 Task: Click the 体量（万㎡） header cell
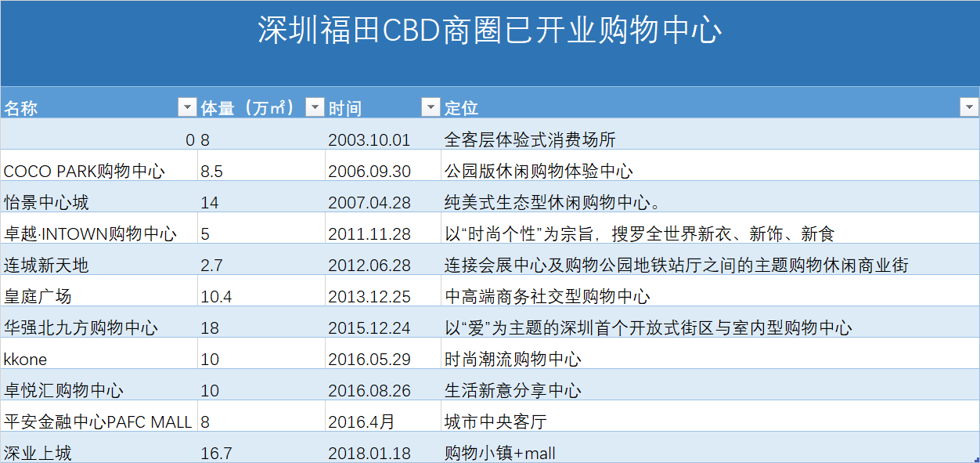tap(261, 103)
